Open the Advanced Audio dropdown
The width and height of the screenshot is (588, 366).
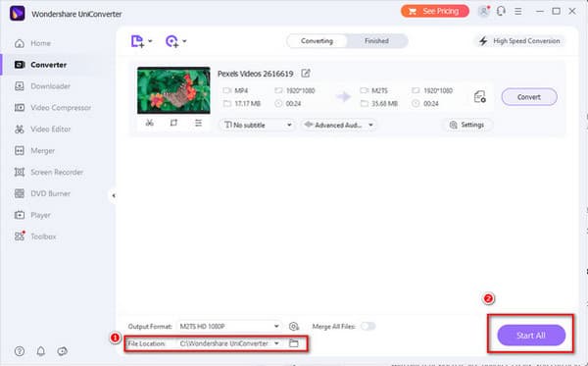tap(339, 125)
